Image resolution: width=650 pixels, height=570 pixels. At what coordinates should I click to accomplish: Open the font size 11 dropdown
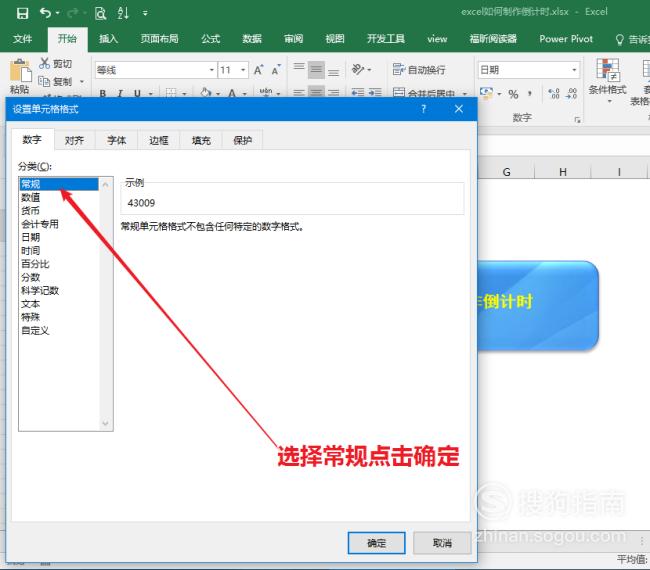click(243, 70)
